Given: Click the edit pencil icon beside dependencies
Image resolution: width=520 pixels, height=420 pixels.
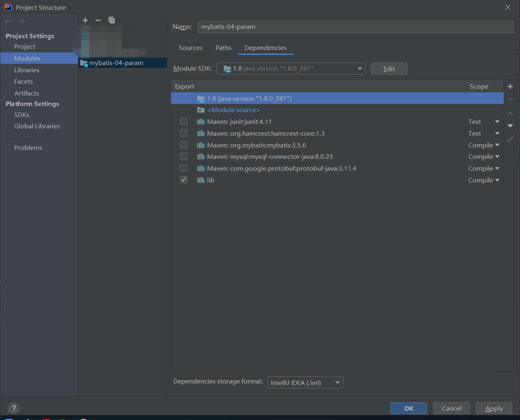Looking at the screenshot, I should pyautogui.click(x=510, y=139).
